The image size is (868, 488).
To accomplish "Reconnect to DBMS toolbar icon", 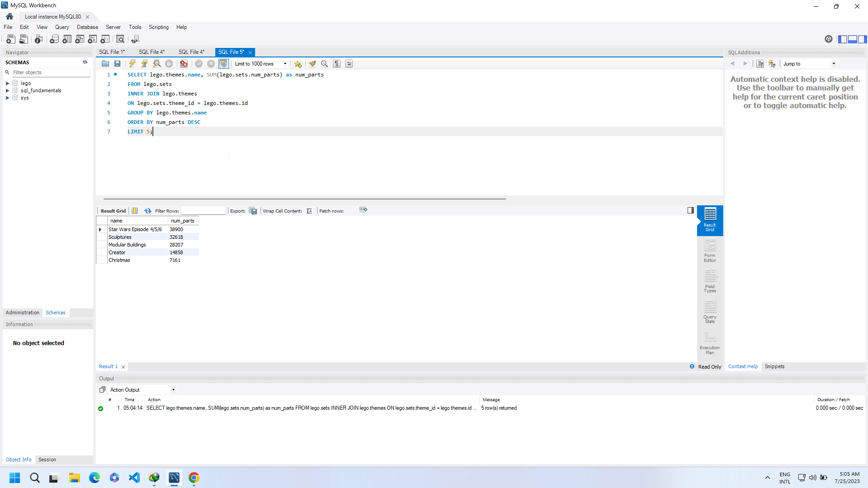I will [x=135, y=39].
